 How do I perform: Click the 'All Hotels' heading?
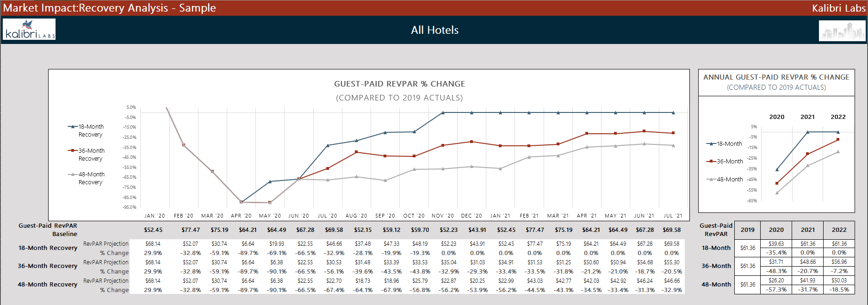click(x=434, y=30)
